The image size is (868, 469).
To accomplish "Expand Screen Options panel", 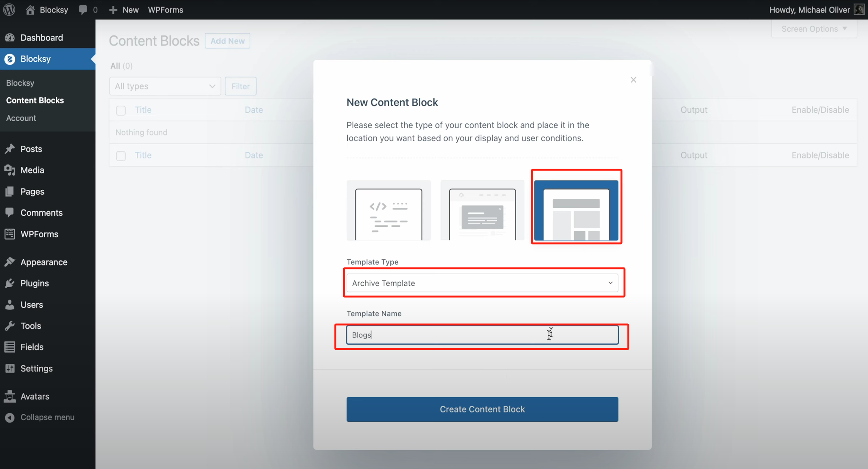I will point(814,29).
